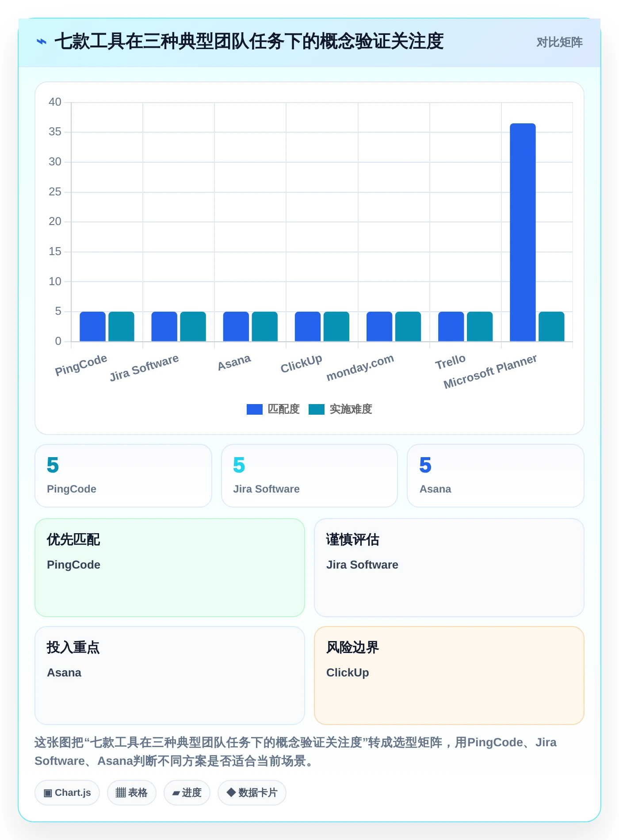Click the PingCode x-axis label
Viewport: 619px width, 840px height.
click(x=81, y=365)
